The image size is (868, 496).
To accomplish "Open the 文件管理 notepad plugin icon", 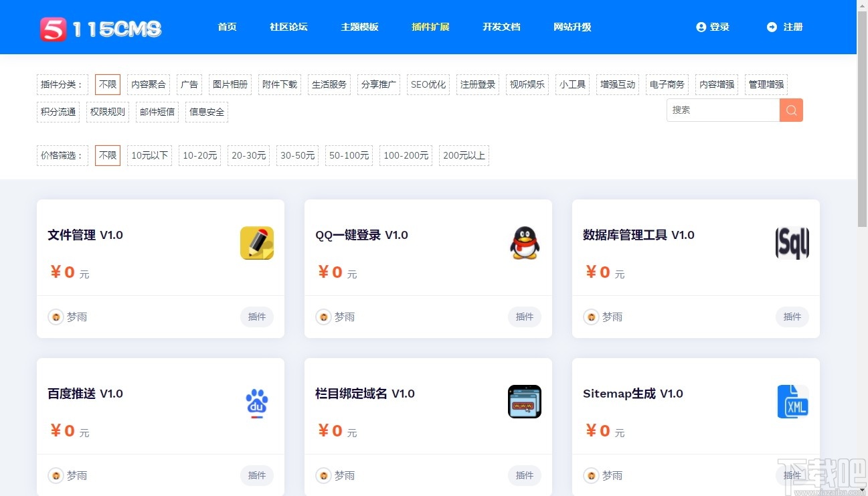I will pos(257,243).
